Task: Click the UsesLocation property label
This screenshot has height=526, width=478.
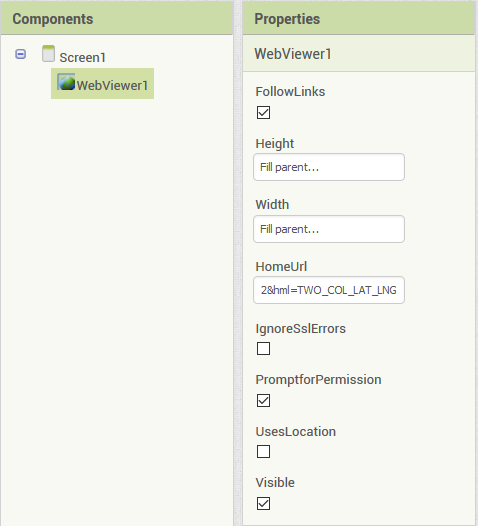Action: pos(296,432)
